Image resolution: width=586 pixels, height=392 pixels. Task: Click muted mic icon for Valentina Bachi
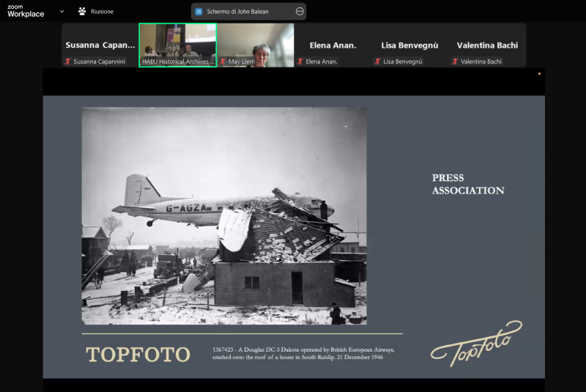[455, 62]
